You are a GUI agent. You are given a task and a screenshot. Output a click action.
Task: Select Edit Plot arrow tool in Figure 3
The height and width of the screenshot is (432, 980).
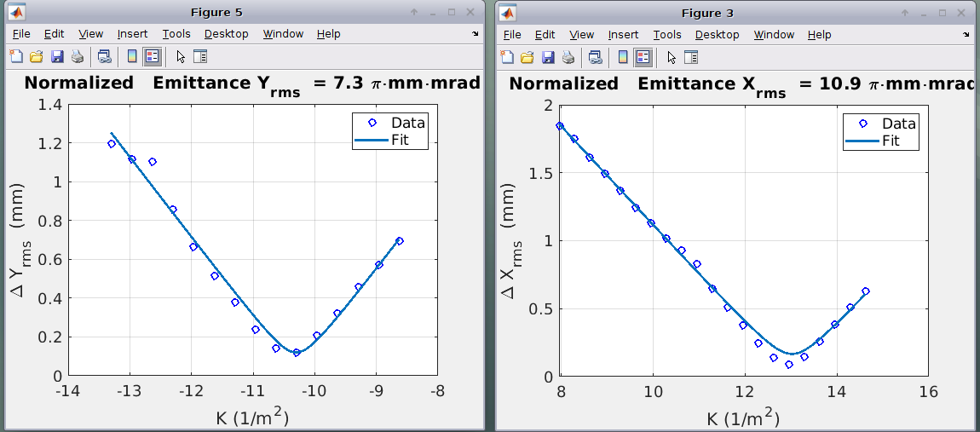672,57
